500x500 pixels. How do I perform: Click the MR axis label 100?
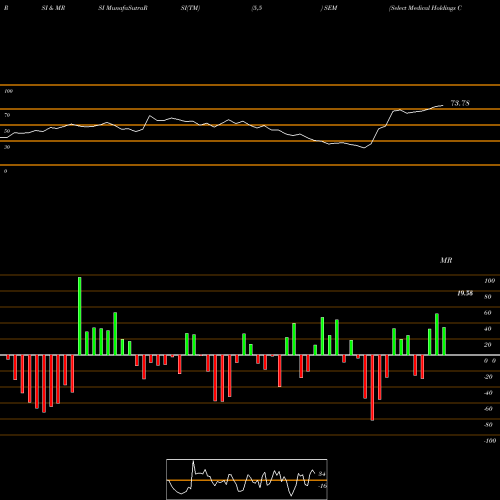tap(489, 281)
